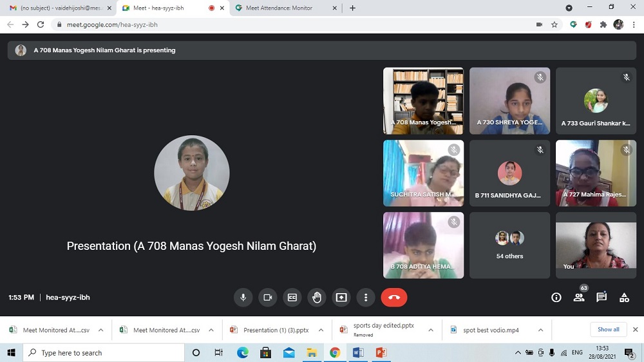Open the Activities panel icon
The height and width of the screenshot is (362, 644).
(x=624, y=298)
